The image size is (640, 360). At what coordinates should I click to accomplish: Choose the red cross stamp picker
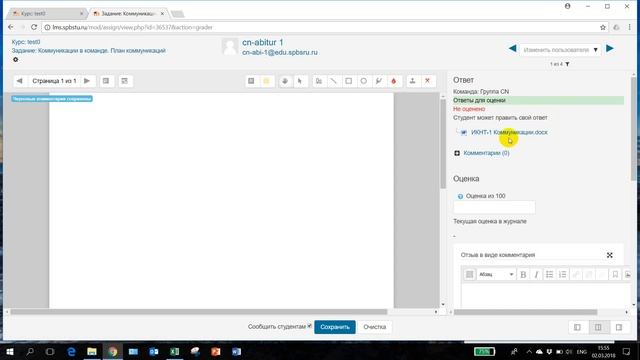(427, 81)
